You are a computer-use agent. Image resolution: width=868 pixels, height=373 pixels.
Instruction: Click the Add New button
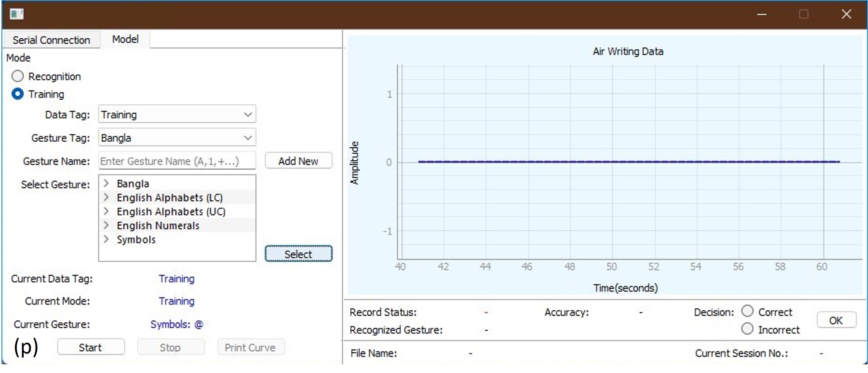298,161
